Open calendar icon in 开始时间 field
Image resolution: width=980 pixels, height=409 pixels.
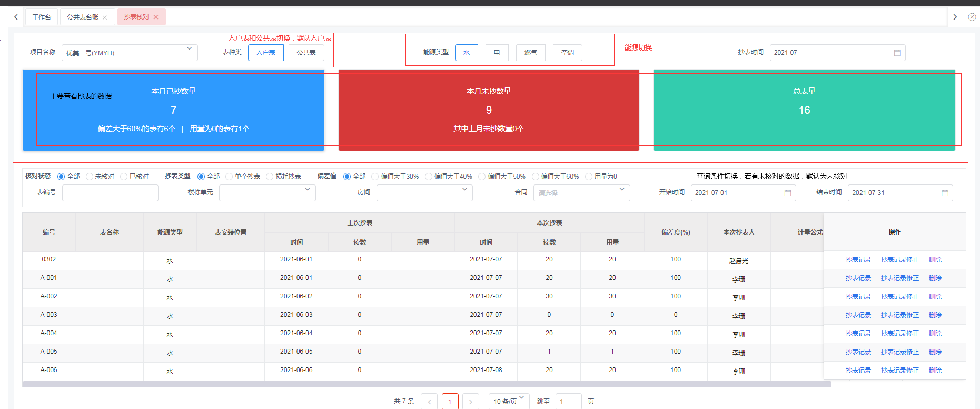click(788, 193)
